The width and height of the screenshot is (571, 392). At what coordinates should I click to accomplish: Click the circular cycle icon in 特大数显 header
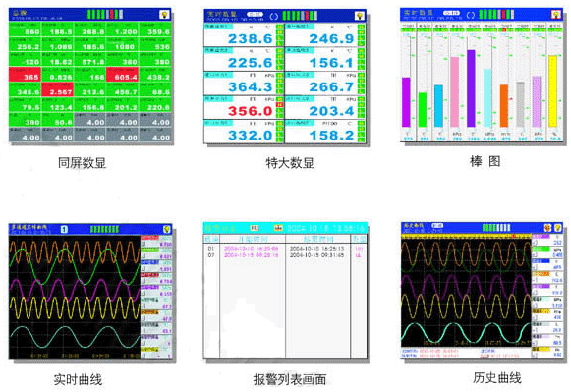274,16
